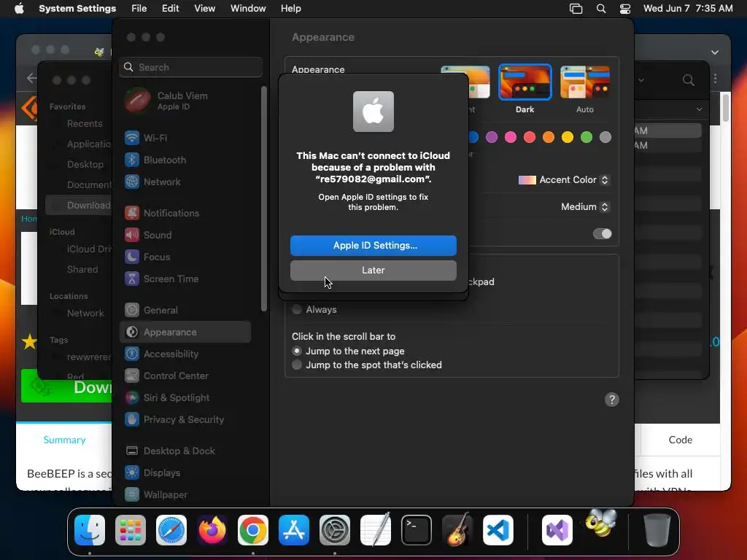Open the File menu
The width and height of the screenshot is (747, 560).
pos(139,9)
